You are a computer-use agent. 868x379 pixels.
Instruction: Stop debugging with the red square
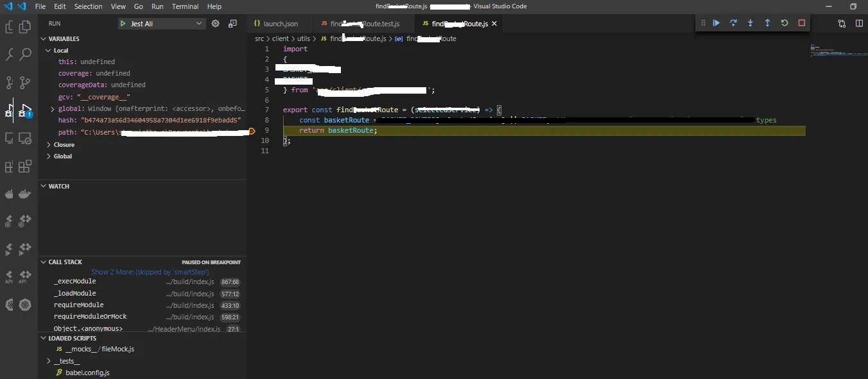801,23
